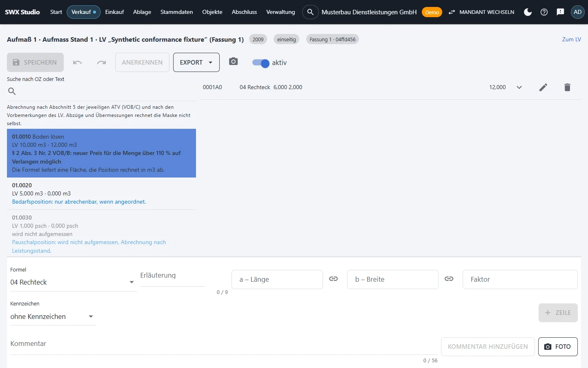
Task: Expand the 0001A0 row chevron
Action: tap(519, 87)
